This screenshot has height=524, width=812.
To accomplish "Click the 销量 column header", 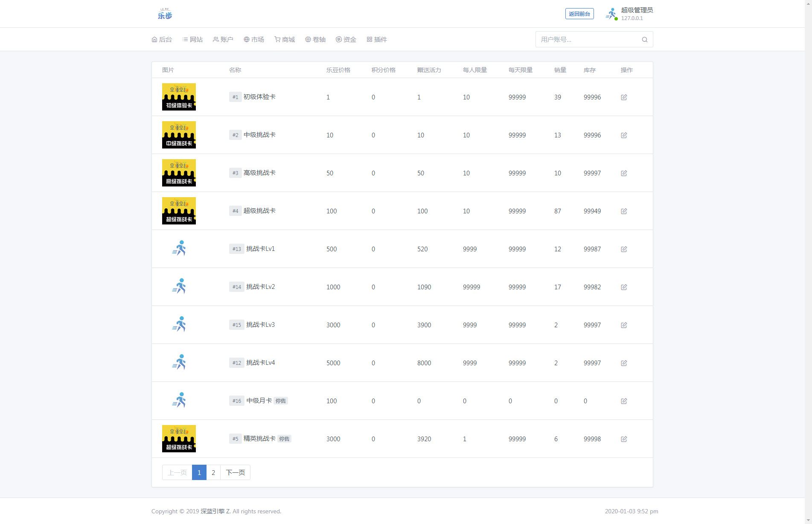I will click(x=560, y=70).
